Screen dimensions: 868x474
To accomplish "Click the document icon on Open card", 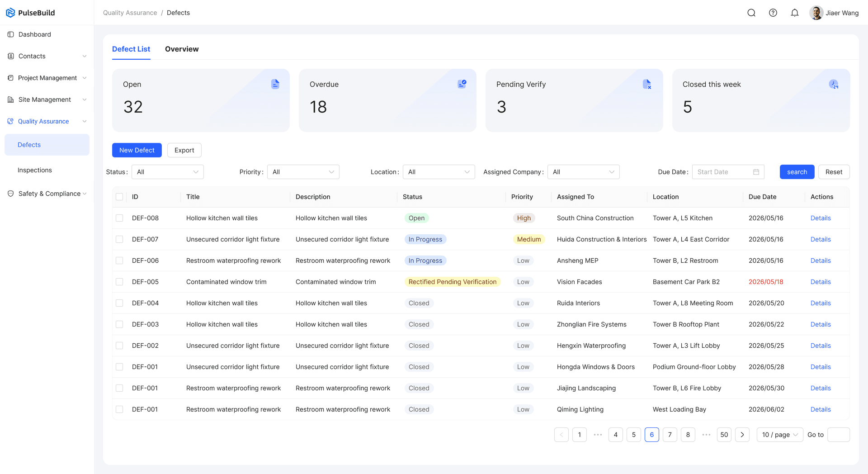I will click(x=275, y=84).
